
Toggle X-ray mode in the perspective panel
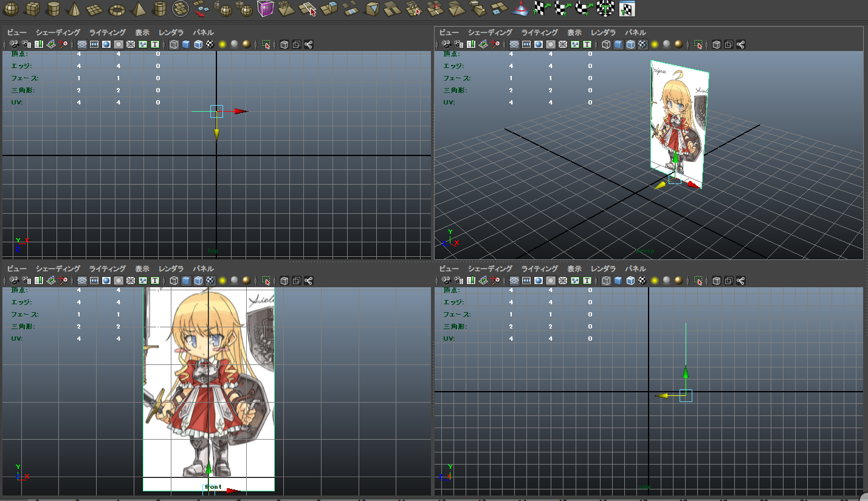[x=717, y=44]
